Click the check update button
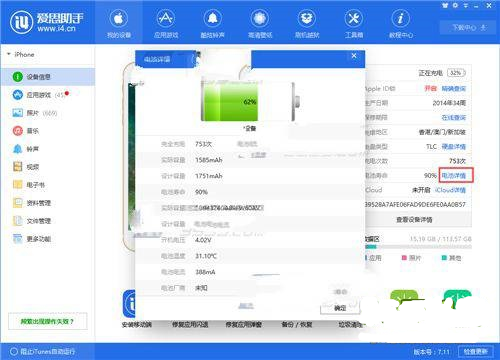 pyautogui.click(x=476, y=351)
